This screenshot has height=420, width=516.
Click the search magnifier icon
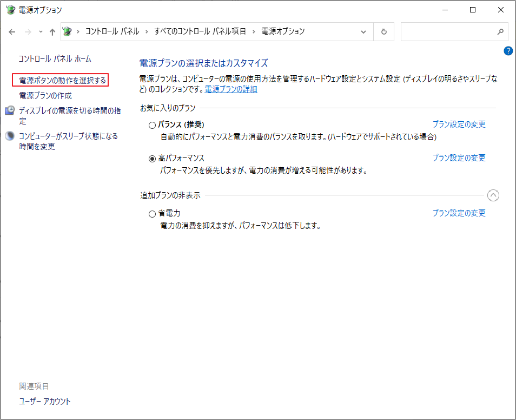click(x=500, y=31)
